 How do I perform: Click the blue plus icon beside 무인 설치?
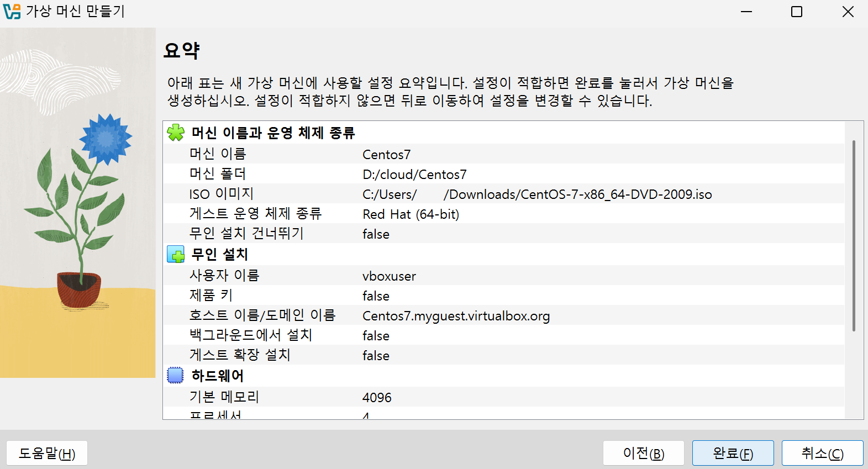(x=176, y=254)
